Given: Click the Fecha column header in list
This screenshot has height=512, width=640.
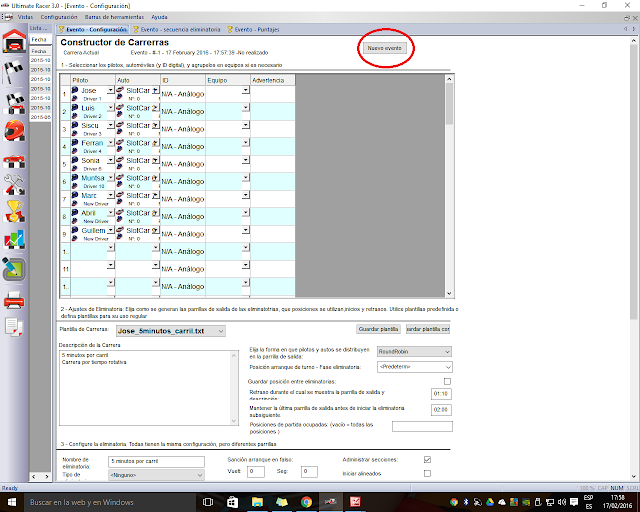Looking at the screenshot, I should click(40, 51).
